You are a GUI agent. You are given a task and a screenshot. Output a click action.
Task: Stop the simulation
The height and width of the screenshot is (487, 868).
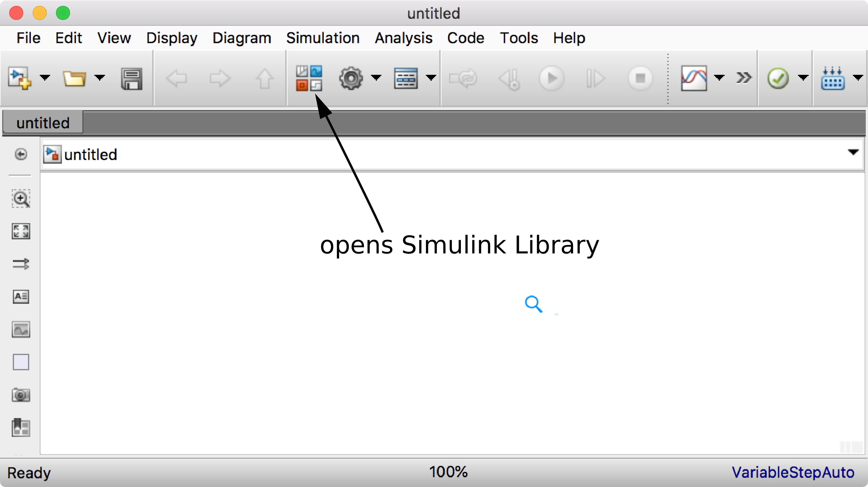point(640,78)
